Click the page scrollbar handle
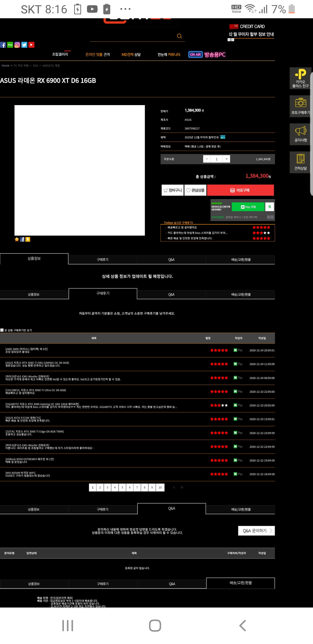The width and height of the screenshot is (313, 644). 311,134
